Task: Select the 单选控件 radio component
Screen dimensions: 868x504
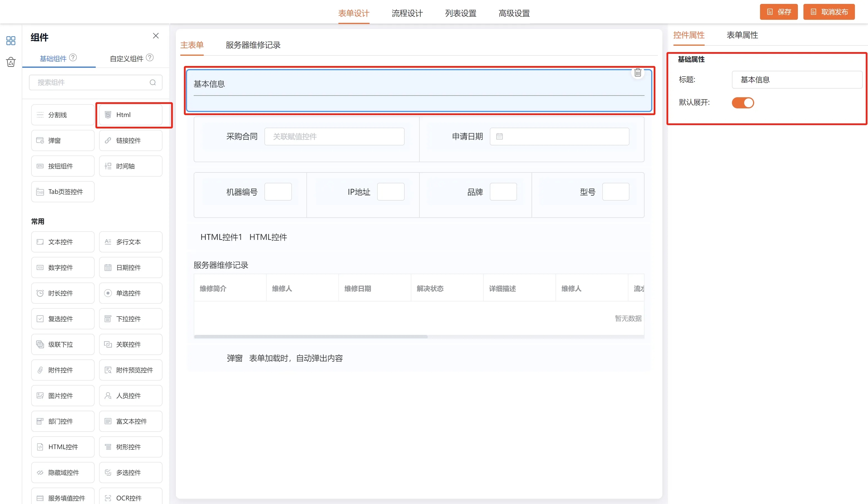Action: tap(131, 293)
